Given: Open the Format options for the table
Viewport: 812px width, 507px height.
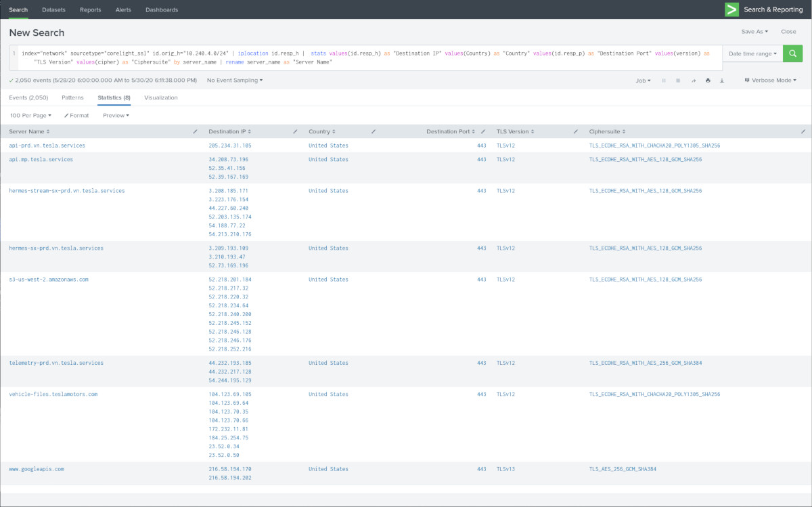Looking at the screenshot, I should coord(76,116).
